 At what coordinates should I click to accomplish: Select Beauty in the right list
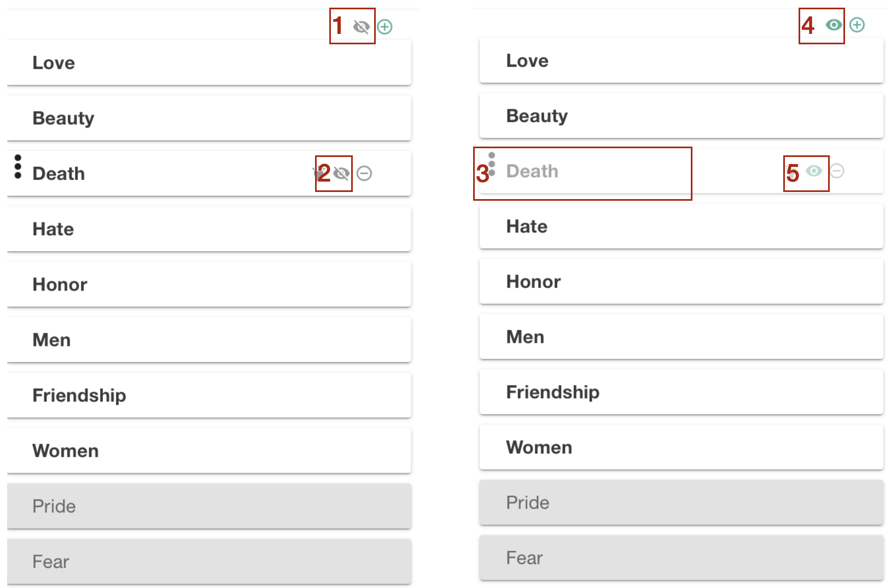[x=537, y=116]
